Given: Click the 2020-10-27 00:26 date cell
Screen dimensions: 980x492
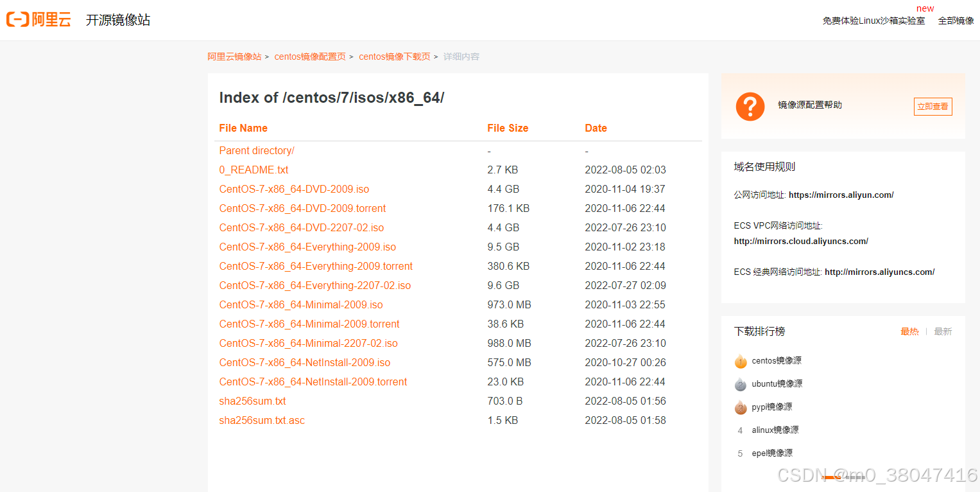Looking at the screenshot, I should pyautogui.click(x=625, y=362).
